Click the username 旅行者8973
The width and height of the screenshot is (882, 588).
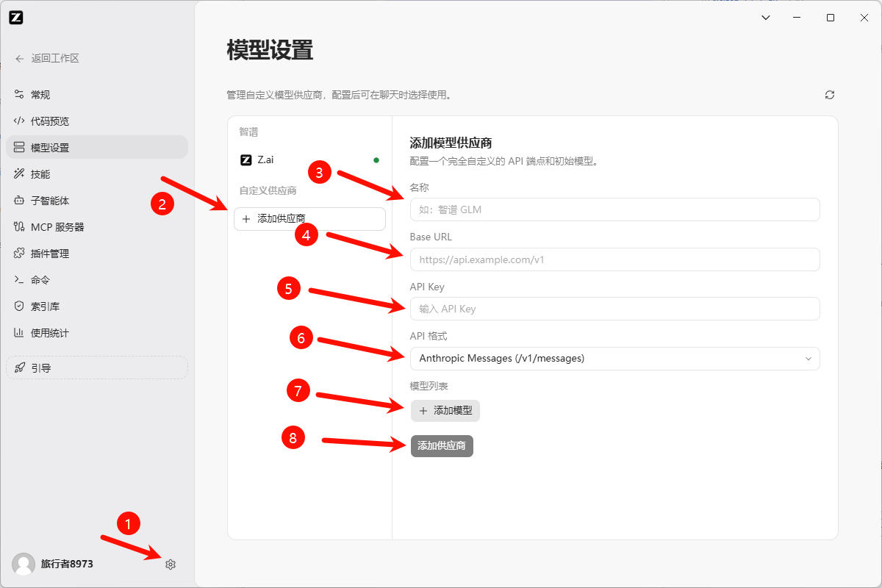pyautogui.click(x=67, y=564)
